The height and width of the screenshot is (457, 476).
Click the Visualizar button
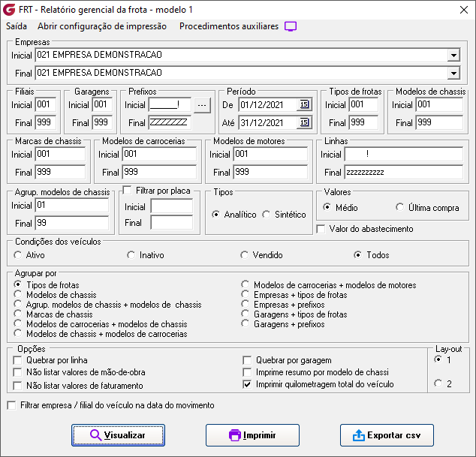click(118, 435)
